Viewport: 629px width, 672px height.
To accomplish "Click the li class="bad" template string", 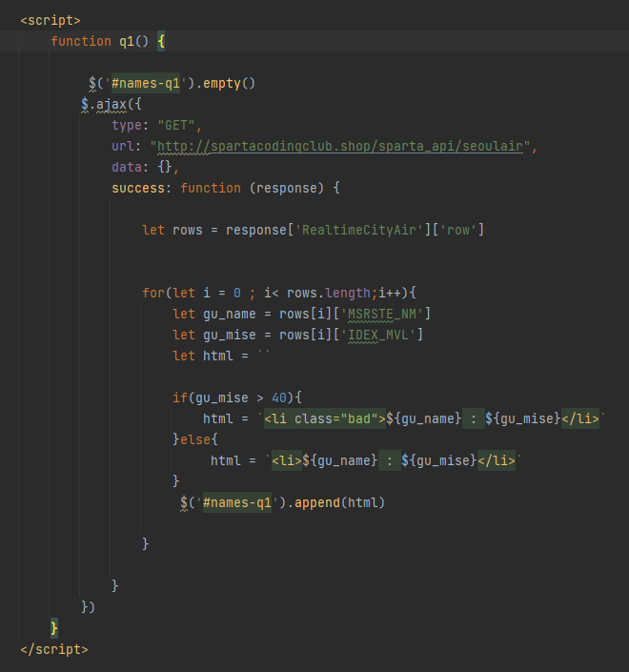I will point(432,418).
